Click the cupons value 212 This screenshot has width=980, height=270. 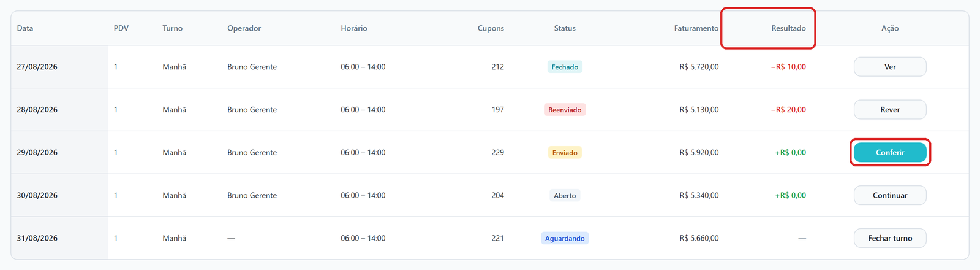497,67
